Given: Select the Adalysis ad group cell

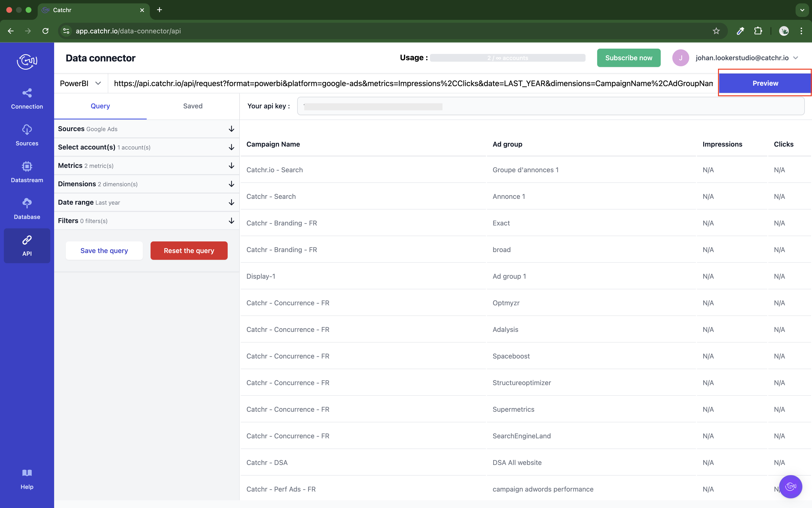Looking at the screenshot, I should tap(505, 329).
